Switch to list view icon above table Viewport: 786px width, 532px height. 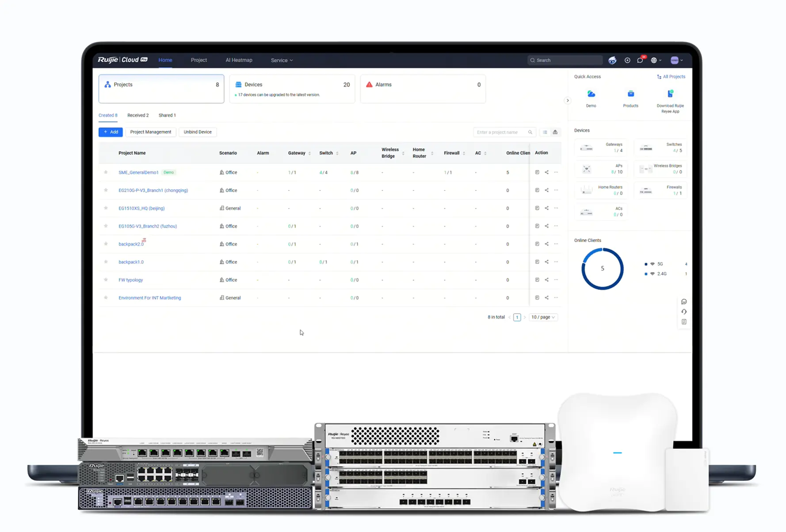545,132
